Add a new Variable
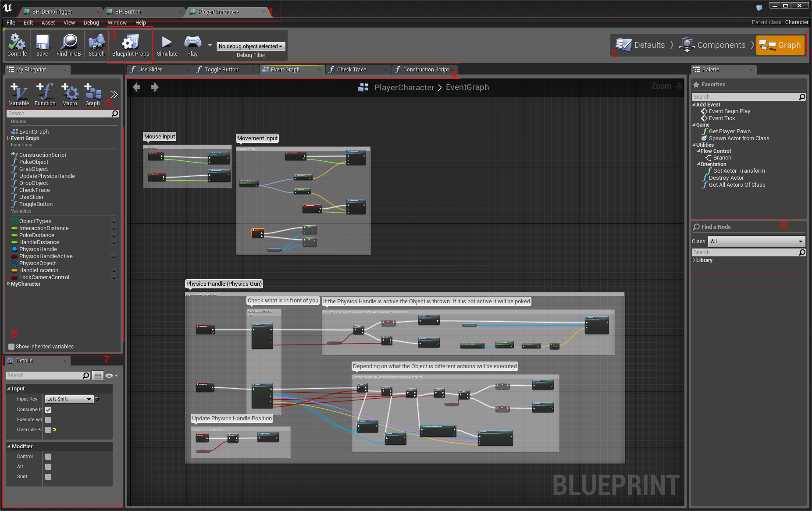Viewport: 812px width, 511px height. click(x=19, y=95)
